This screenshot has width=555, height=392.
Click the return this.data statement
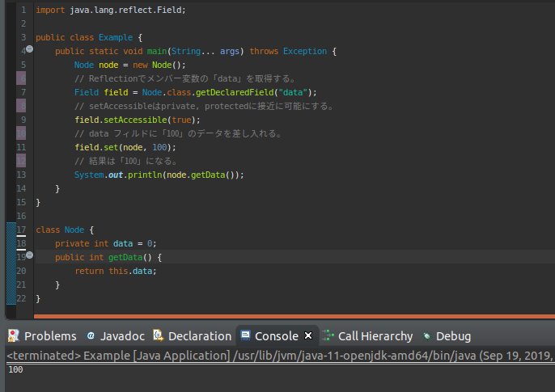pyautogui.click(x=116, y=271)
